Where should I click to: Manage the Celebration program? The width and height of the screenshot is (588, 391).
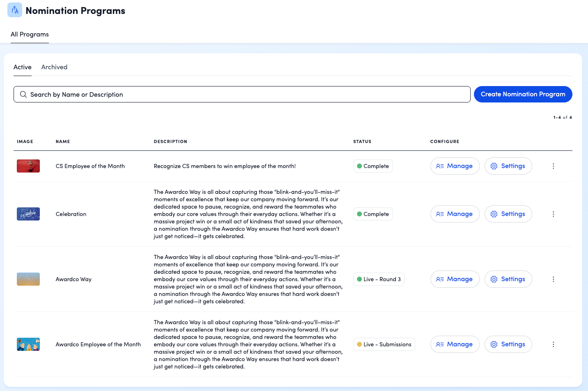[455, 214]
